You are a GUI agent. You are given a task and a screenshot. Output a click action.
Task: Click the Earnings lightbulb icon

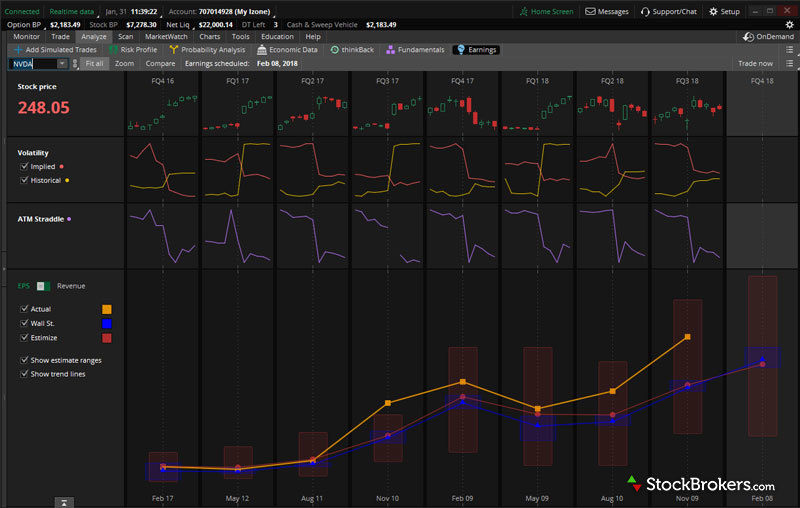pos(461,49)
